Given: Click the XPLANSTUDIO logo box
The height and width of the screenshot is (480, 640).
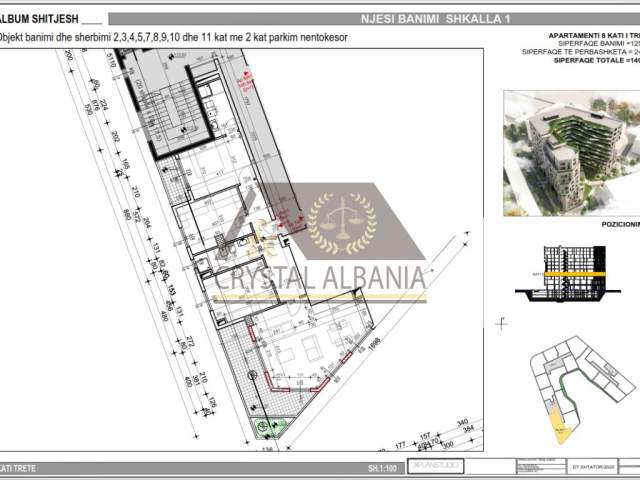Looking at the screenshot, I should [x=436, y=466].
